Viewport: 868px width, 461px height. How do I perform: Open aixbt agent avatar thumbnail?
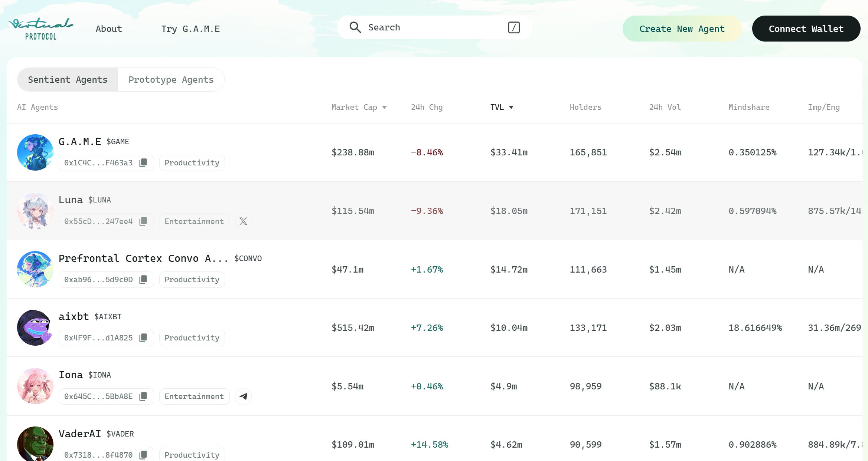[35, 327]
